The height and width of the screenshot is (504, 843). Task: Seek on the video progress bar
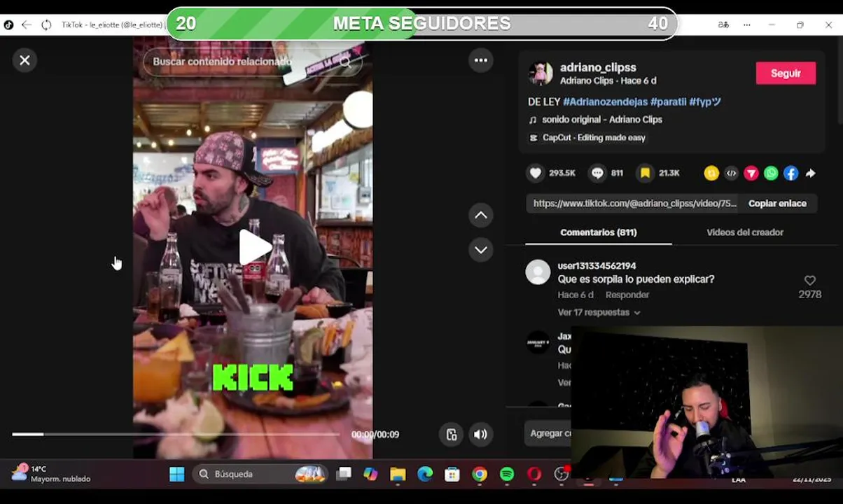[176, 434]
